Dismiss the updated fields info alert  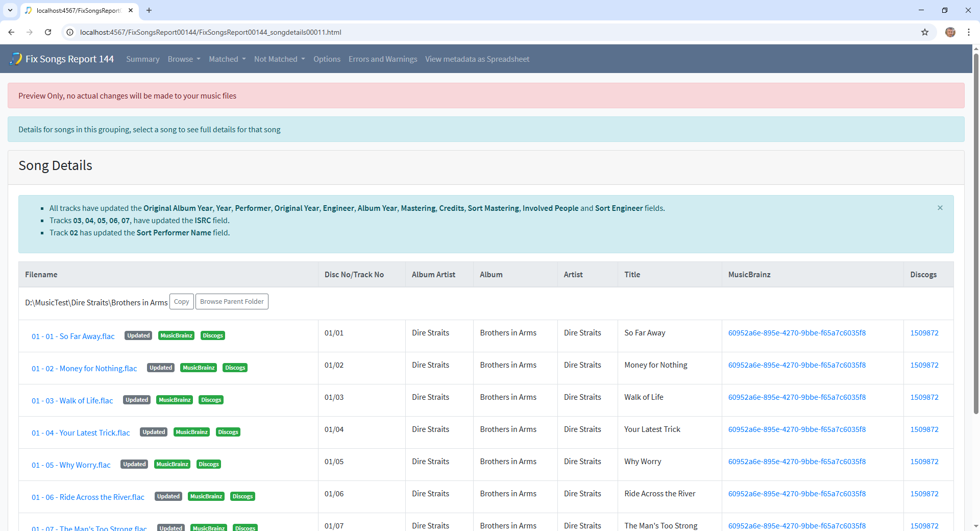940,208
